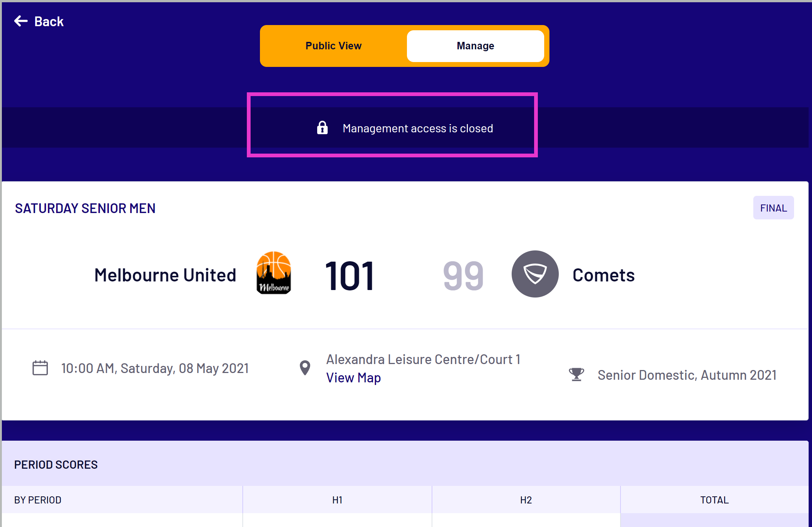The height and width of the screenshot is (527, 812).
Task: Click the Comets team name
Action: (604, 275)
